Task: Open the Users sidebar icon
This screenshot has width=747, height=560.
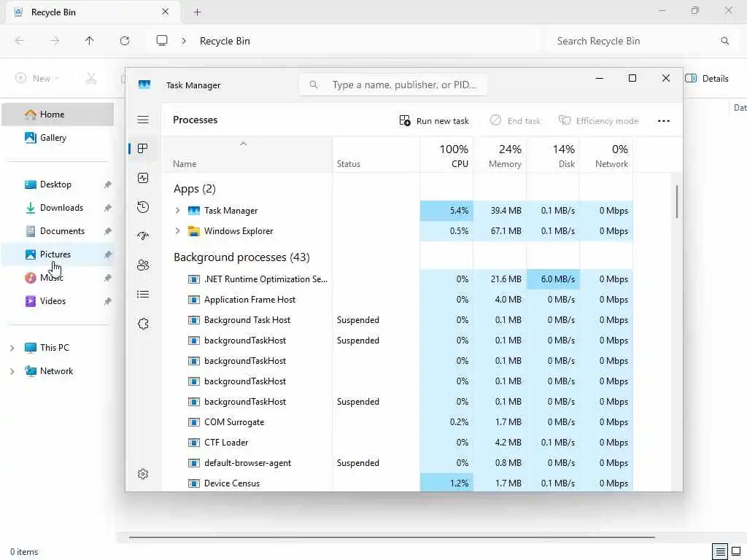Action: coord(143,265)
